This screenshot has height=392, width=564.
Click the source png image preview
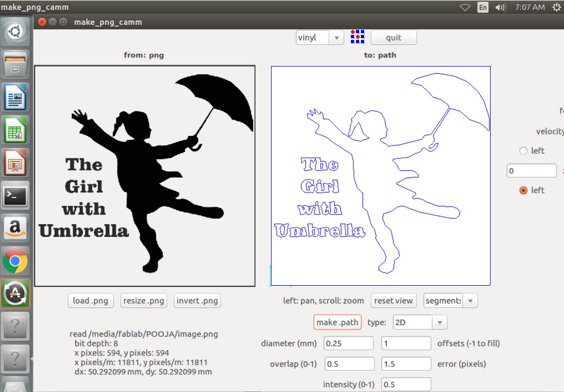(145, 176)
